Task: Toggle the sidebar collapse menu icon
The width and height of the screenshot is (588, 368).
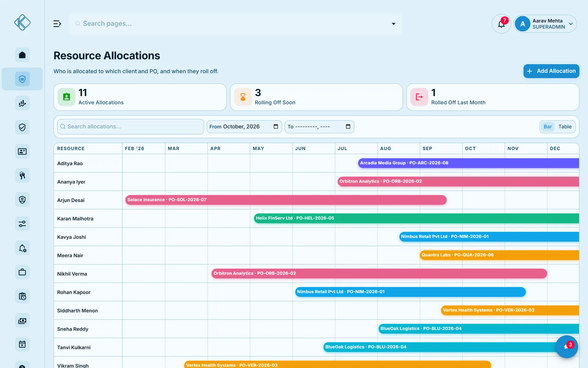Action: (57, 24)
